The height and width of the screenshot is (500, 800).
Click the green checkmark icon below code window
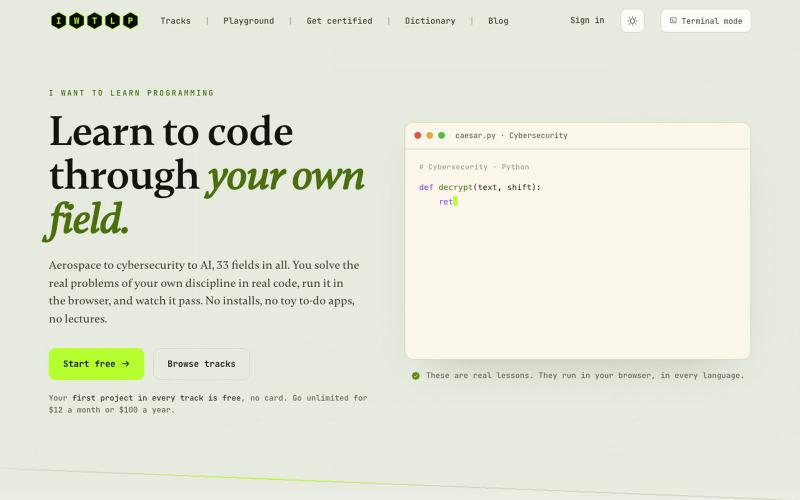click(416, 376)
